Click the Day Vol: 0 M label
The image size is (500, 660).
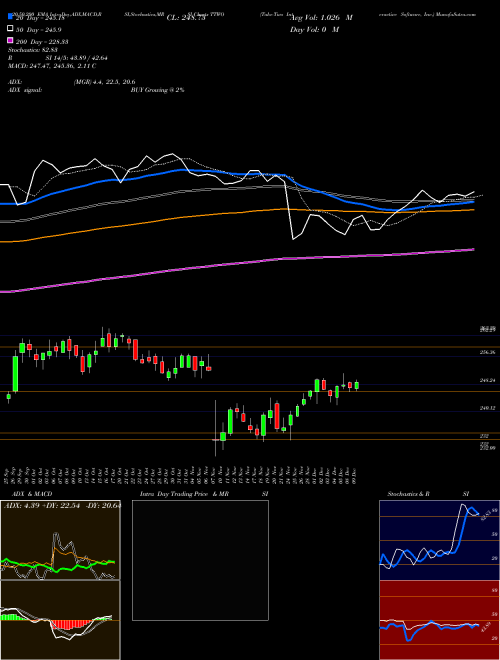(314, 29)
